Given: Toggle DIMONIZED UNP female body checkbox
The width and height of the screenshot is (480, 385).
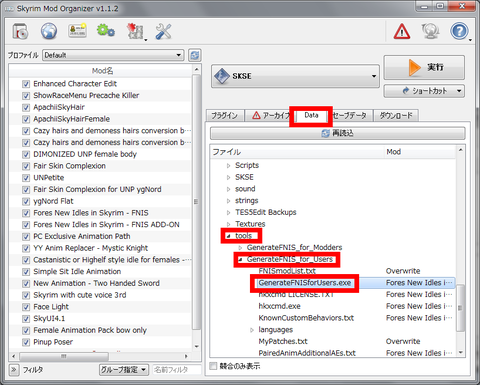Looking at the screenshot, I should click(26, 154).
